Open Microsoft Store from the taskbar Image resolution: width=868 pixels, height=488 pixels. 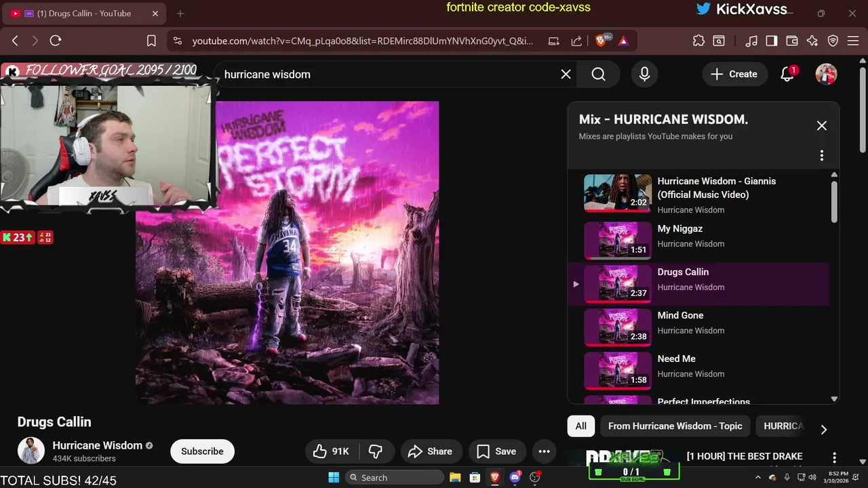pyautogui.click(x=475, y=477)
